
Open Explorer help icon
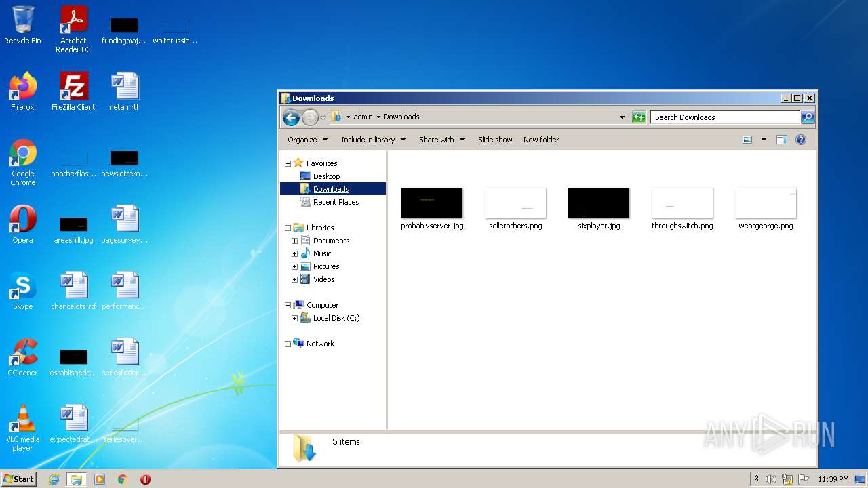click(x=800, y=140)
